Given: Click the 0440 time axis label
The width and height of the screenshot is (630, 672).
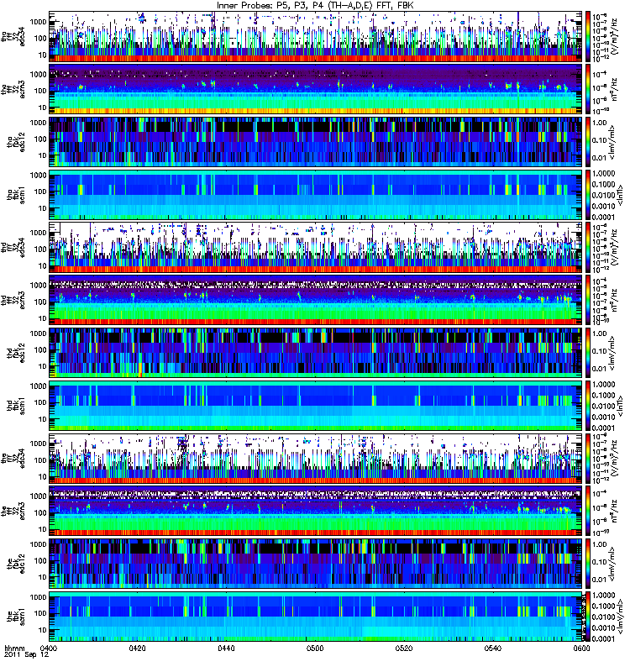Looking at the screenshot, I should click(x=226, y=648).
